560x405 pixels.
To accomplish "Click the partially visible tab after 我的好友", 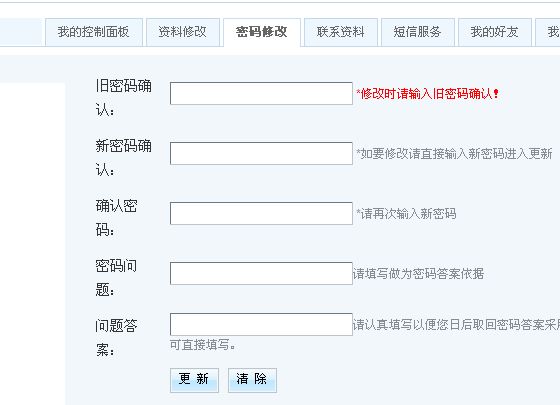I will (548, 32).
